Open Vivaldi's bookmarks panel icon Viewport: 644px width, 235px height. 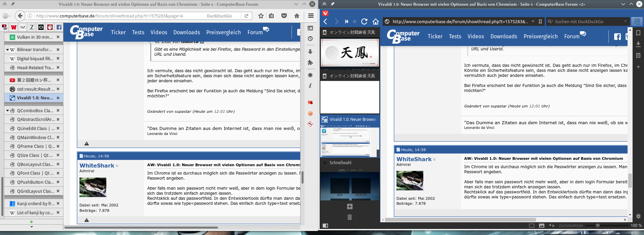pos(638,33)
